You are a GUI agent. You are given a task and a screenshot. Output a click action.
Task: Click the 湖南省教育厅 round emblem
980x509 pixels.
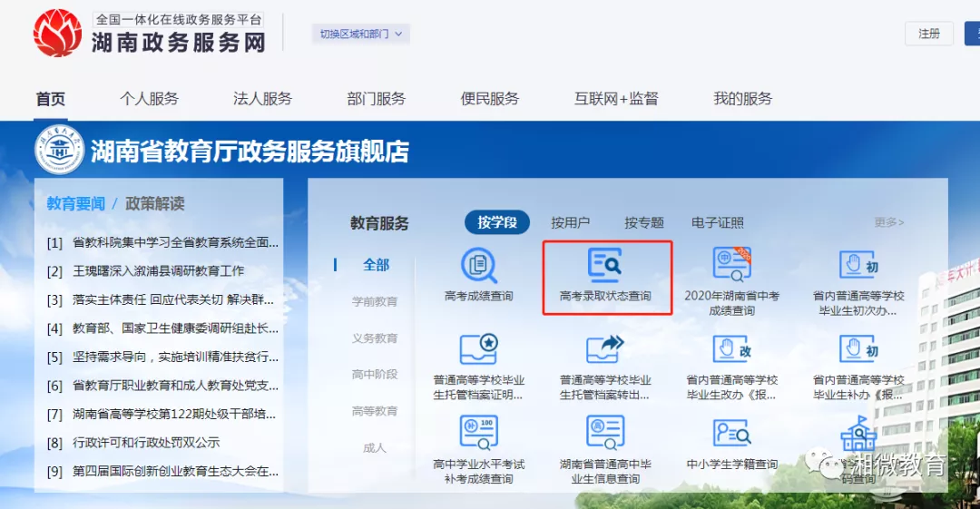click(59, 150)
